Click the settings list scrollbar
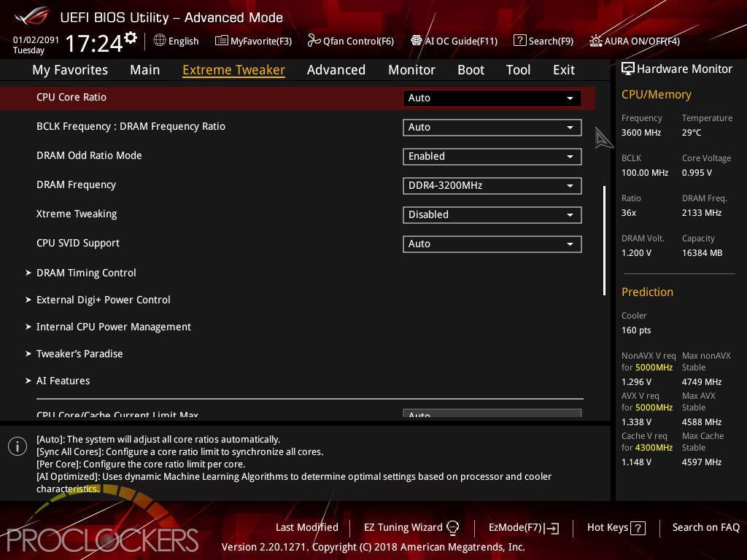The width and height of the screenshot is (747, 560). pos(605,241)
